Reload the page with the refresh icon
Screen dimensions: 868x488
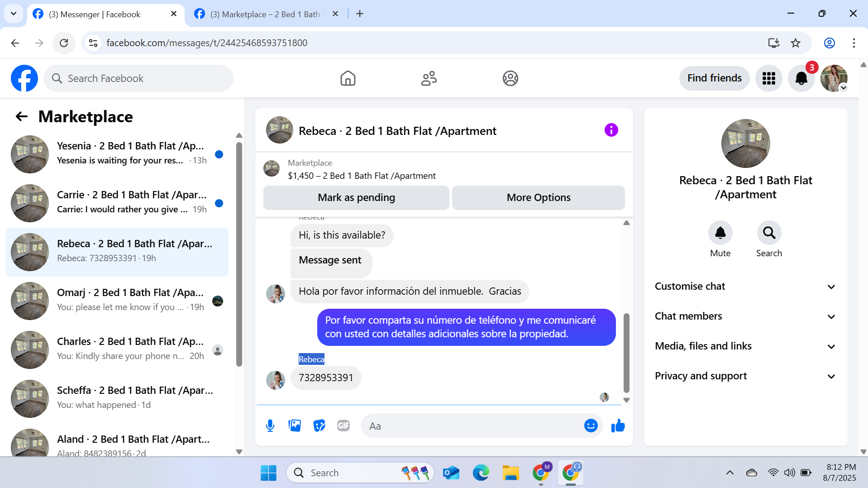point(64,43)
